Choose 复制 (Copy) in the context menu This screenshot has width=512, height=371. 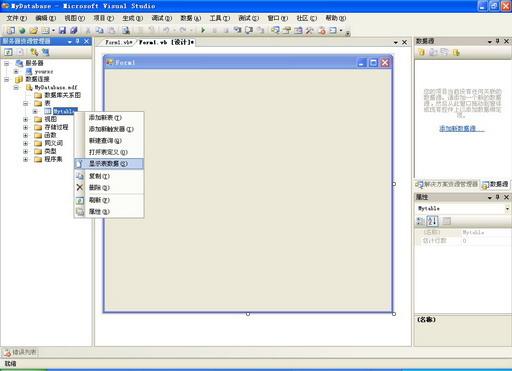[x=109, y=176]
